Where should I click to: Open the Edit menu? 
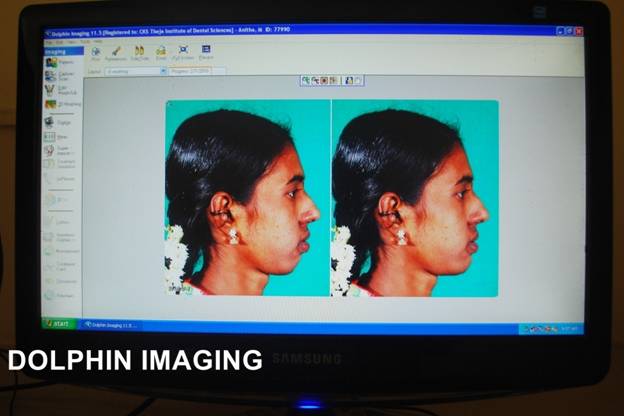tap(60, 42)
